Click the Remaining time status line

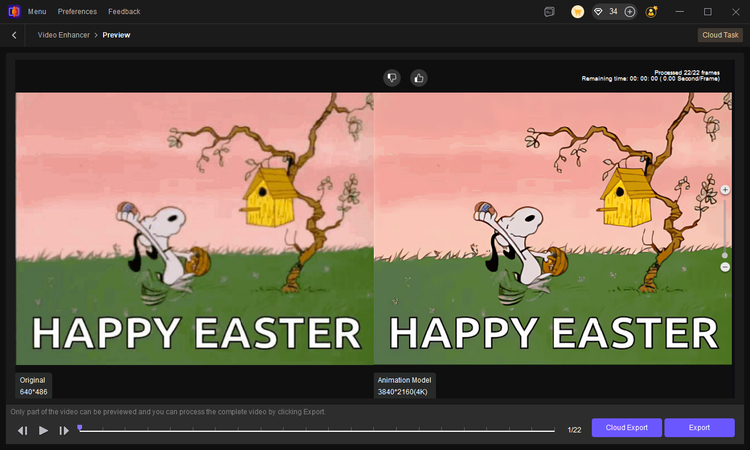pos(651,78)
